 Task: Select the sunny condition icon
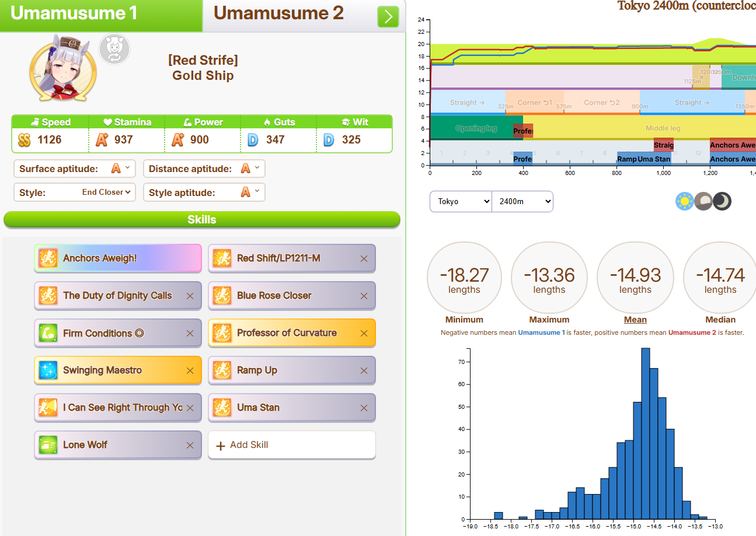[x=684, y=201]
